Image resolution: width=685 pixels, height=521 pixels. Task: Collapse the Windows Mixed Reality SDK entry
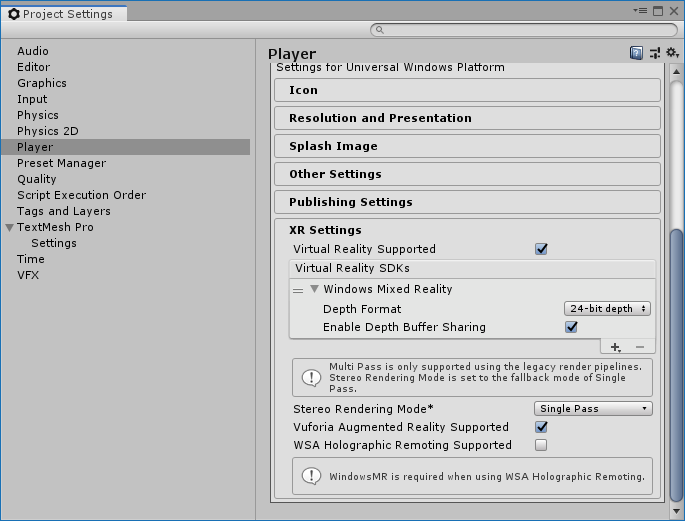point(314,289)
